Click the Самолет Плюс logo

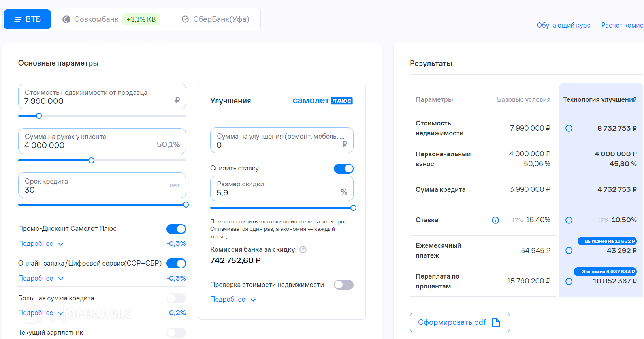[x=322, y=101]
